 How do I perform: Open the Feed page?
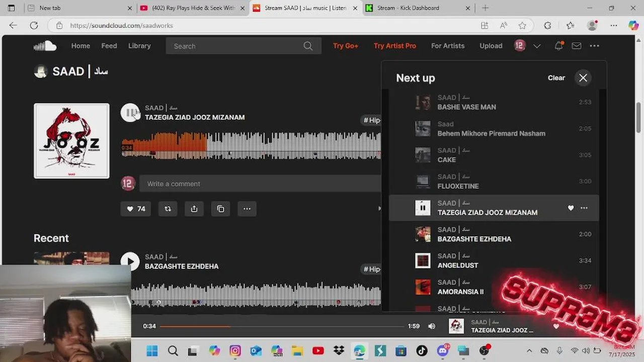pos(109,46)
